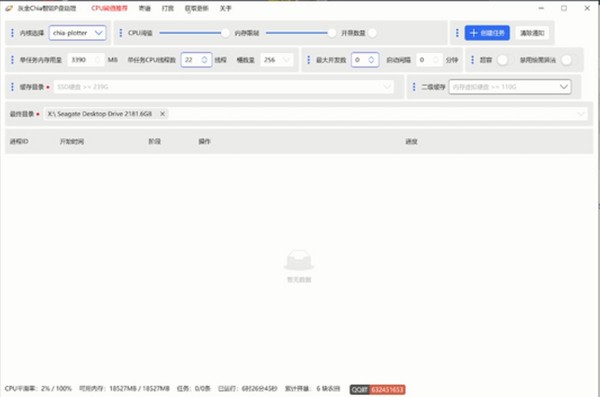Click the 进度 column header
Image resolution: width=600 pixels, height=397 pixels.
(411, 141)
